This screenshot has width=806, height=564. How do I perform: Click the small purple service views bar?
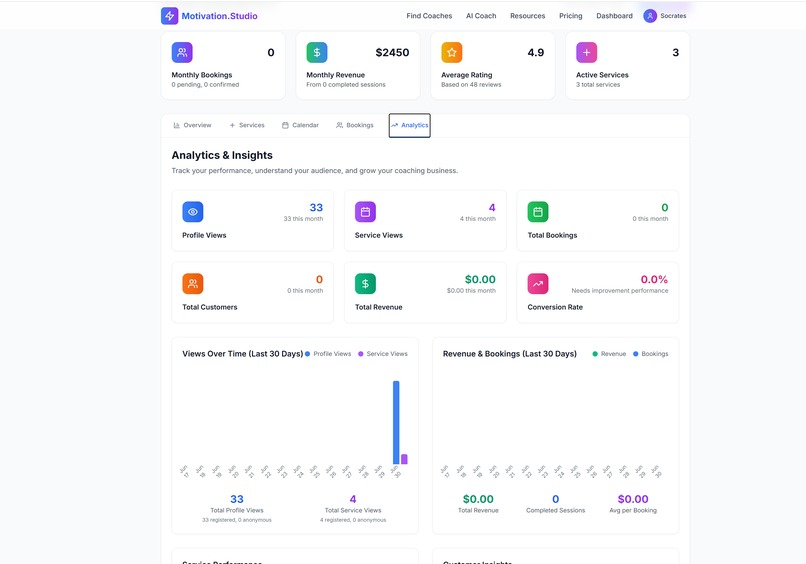pos(404,459)
